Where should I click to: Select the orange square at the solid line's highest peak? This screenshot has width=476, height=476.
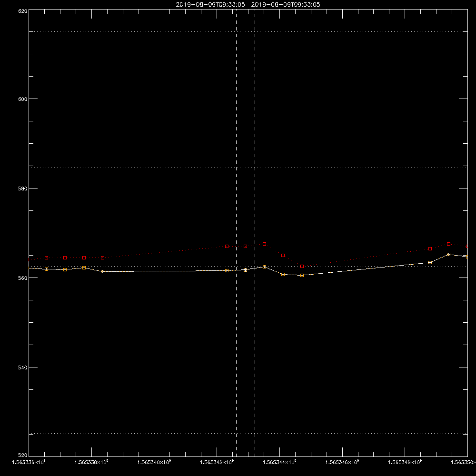(x=449, y=254)
